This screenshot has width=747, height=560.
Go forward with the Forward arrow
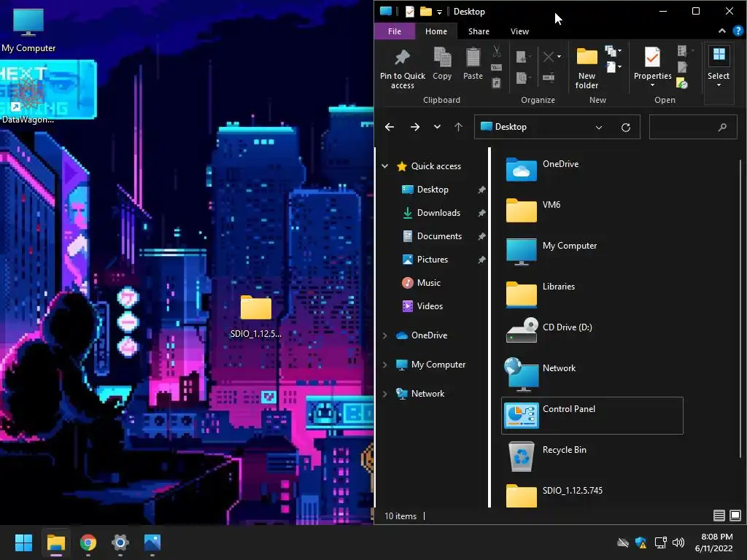(415, 127)
